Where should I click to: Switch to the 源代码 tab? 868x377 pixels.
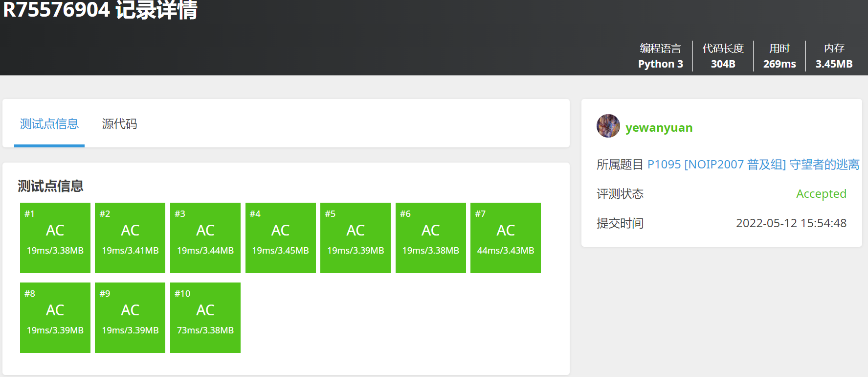pos(119,124)
